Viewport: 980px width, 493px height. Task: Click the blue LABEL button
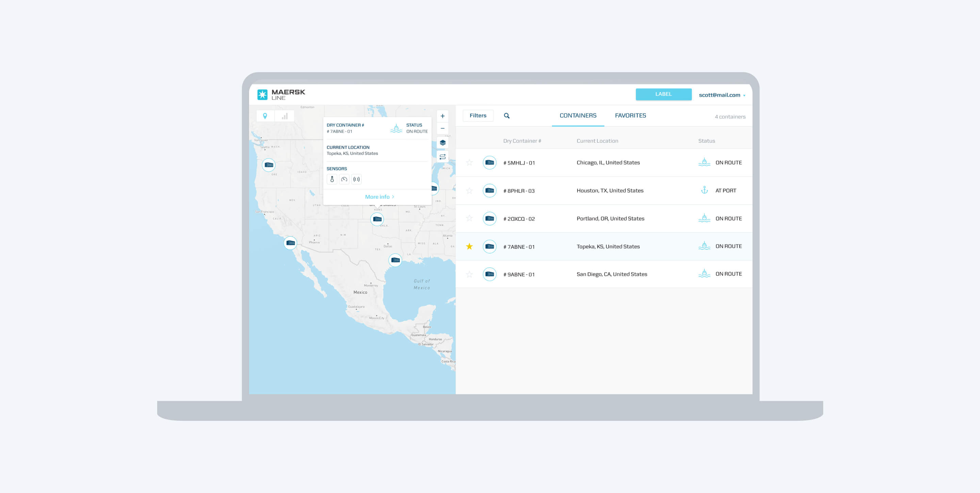pos(663,94)
